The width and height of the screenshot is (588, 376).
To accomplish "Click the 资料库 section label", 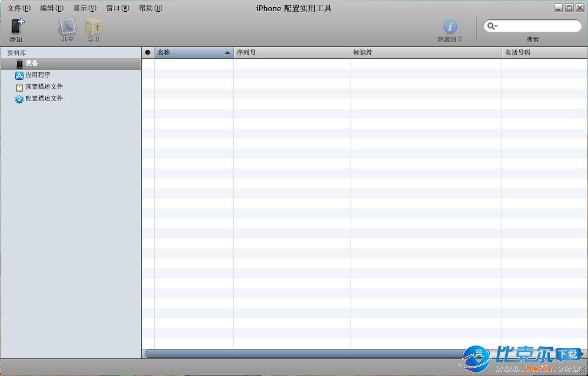I will (17, 53).
